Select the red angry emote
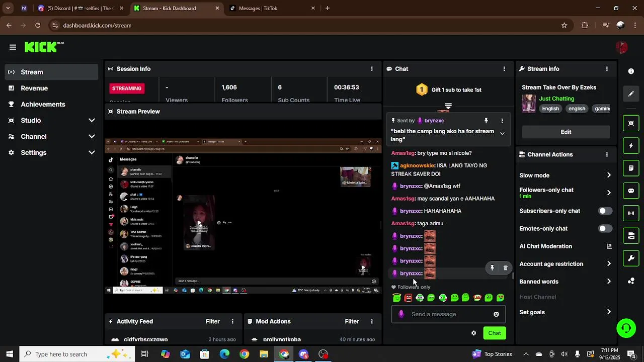 click(x=408, y=298)
